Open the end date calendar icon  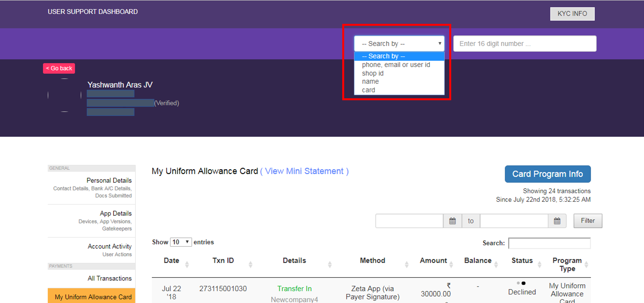[x=557, y=221]
